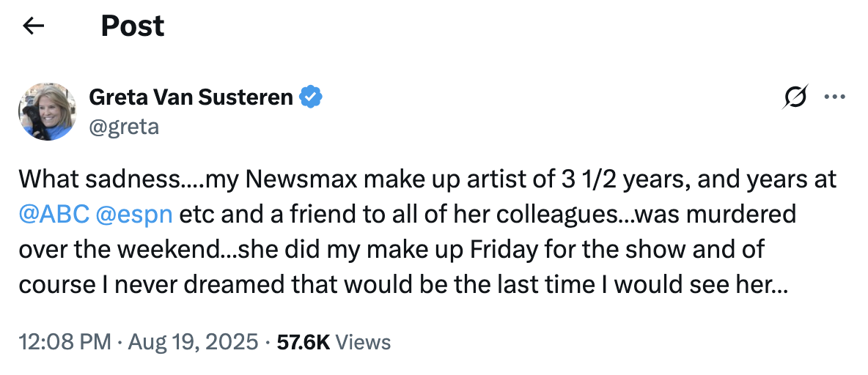
Task: Click the Views label
Action: coord(367,342)
